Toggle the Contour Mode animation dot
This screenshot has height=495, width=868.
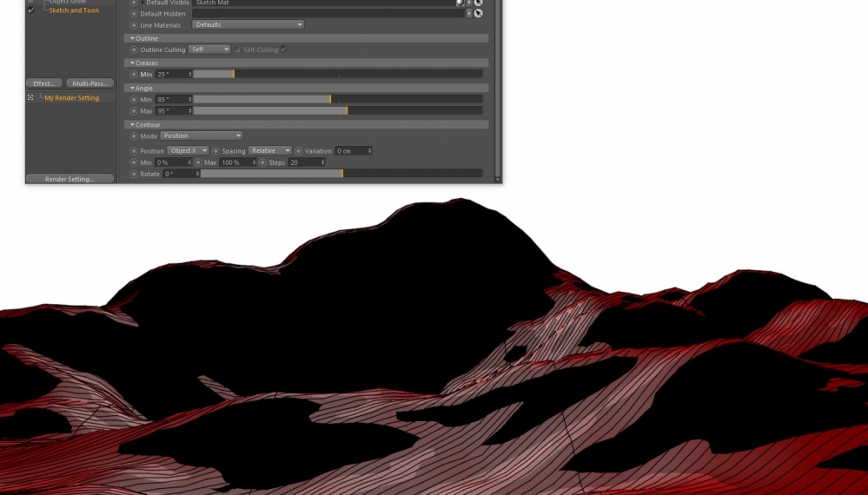point(134,136)
